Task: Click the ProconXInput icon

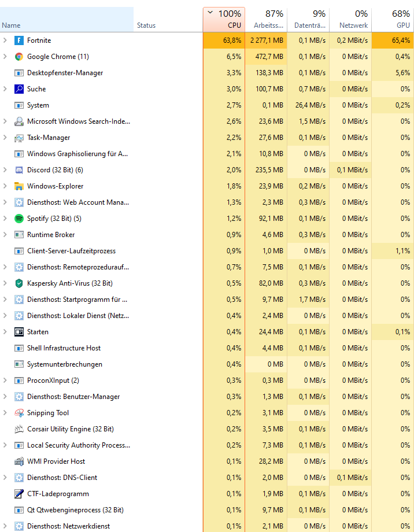Action: click(x=19, y=380)
